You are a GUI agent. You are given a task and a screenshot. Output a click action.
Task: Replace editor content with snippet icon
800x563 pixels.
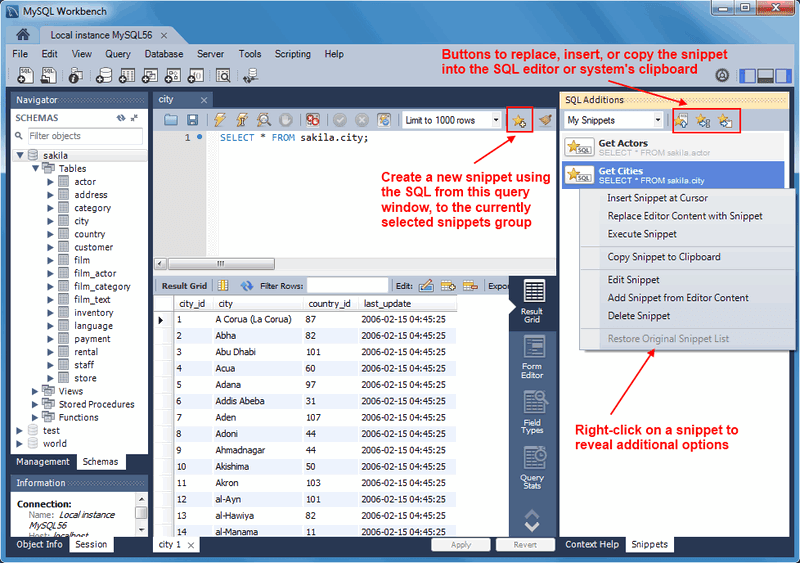pos(681,120)
